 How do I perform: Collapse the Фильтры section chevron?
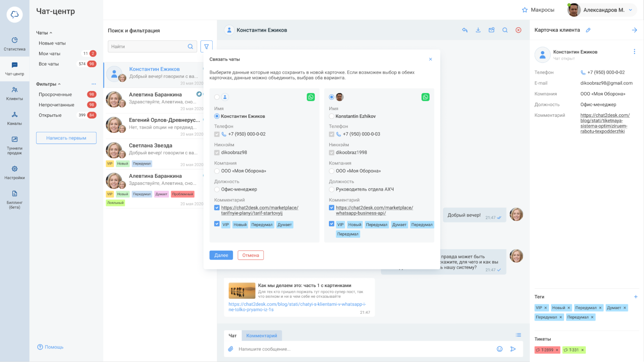pos(59,84)
